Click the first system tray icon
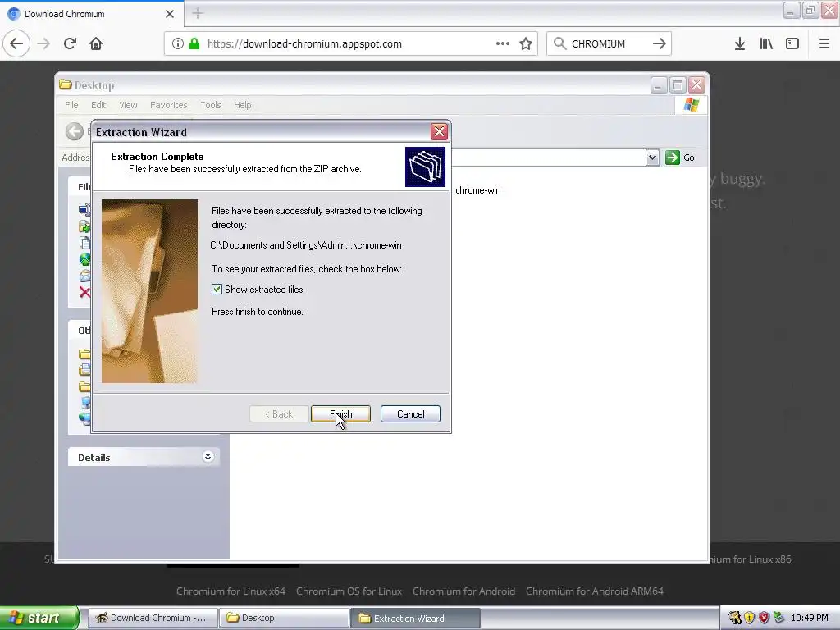 [734, 618]
